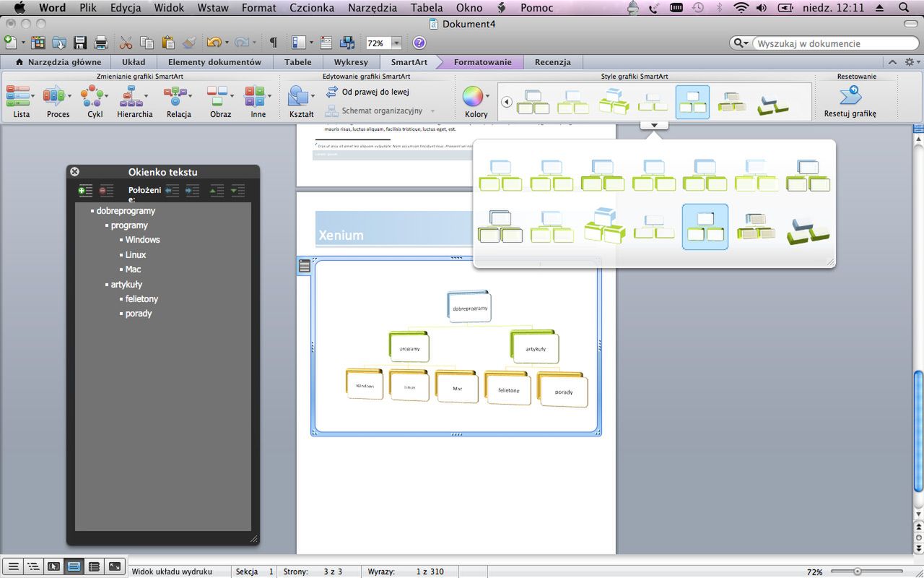Click the Cut scissors icon

pyautogui.click(x=126, y=43)
